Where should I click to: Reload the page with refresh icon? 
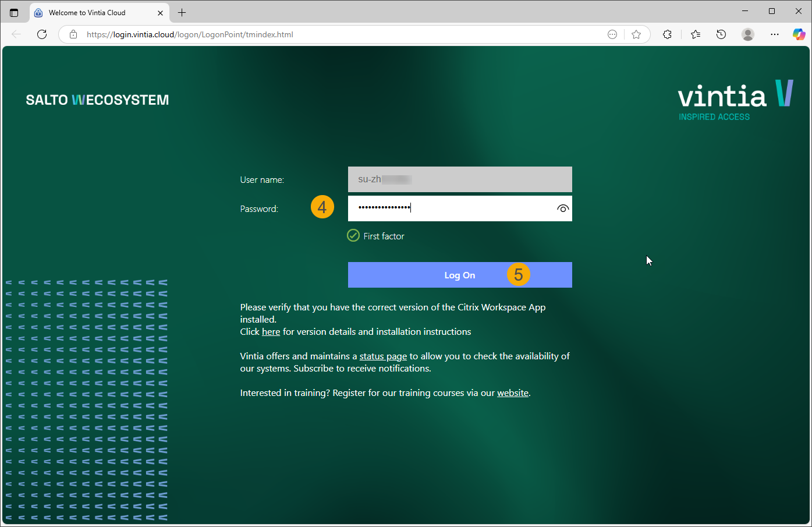(42, 34)
